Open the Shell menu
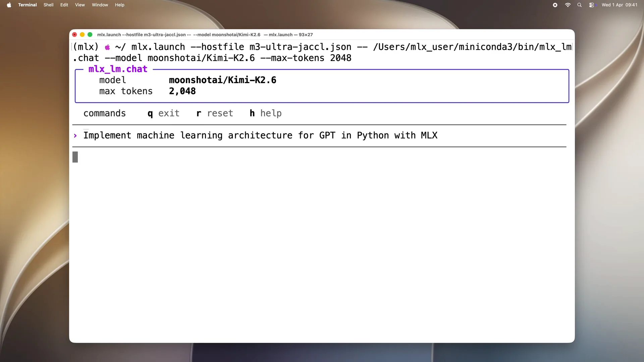This screenshot has height=362, width=644. 48,5
